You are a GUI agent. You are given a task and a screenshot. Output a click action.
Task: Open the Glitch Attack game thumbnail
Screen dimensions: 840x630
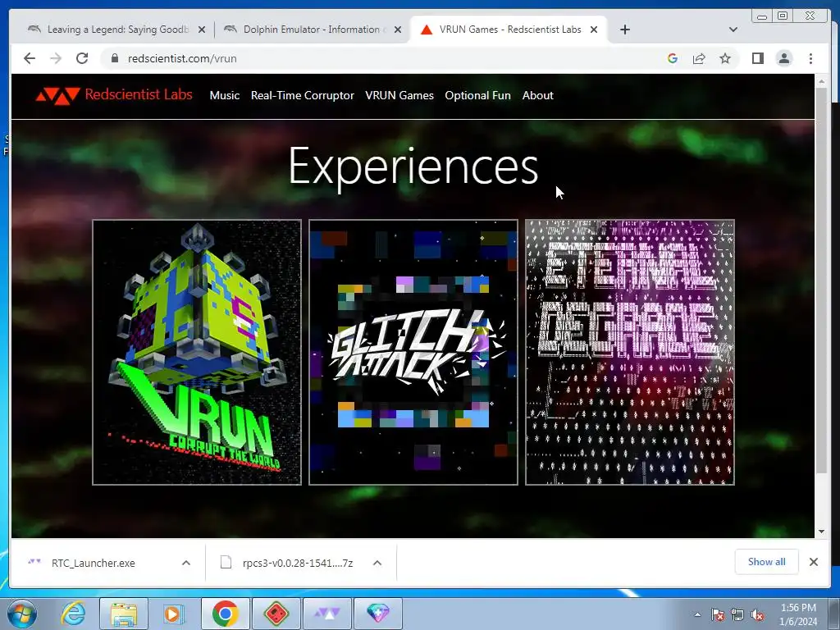click(413, 352)
